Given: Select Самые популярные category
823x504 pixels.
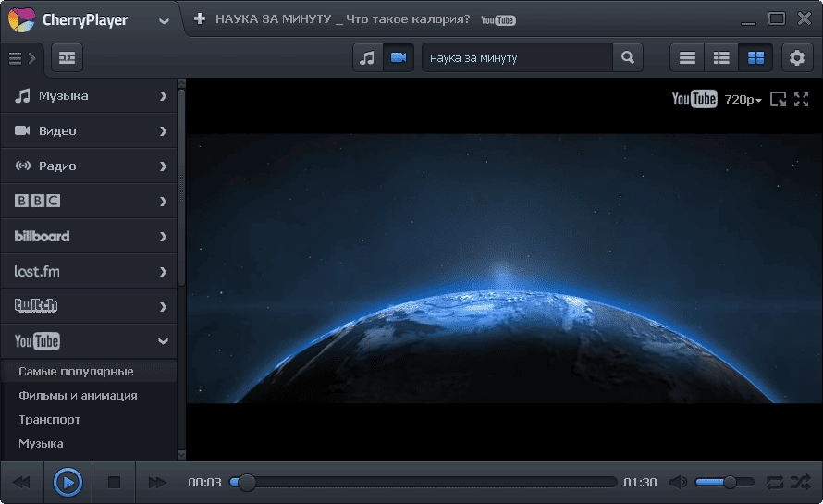Looking at the screenshot, I should coord(89,371).
